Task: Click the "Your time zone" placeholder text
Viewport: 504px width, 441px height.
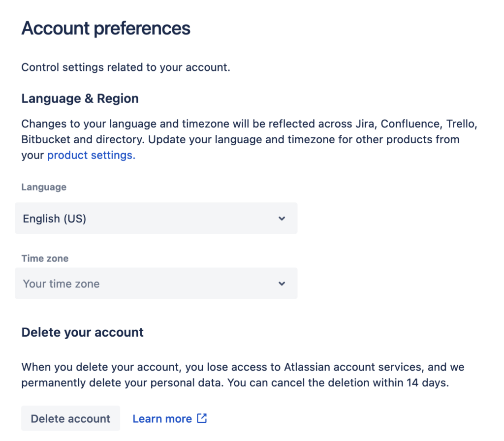Action: pyautogui.click(x=62, y=284)
